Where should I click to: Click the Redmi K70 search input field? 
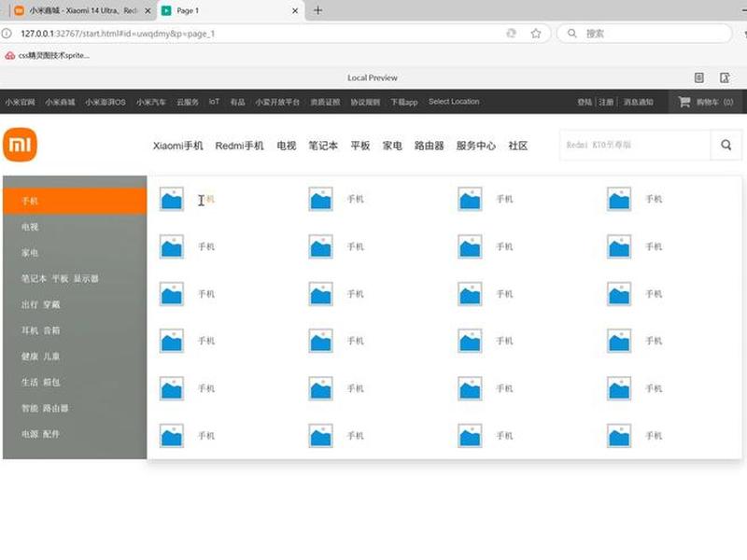pos(635,145)
